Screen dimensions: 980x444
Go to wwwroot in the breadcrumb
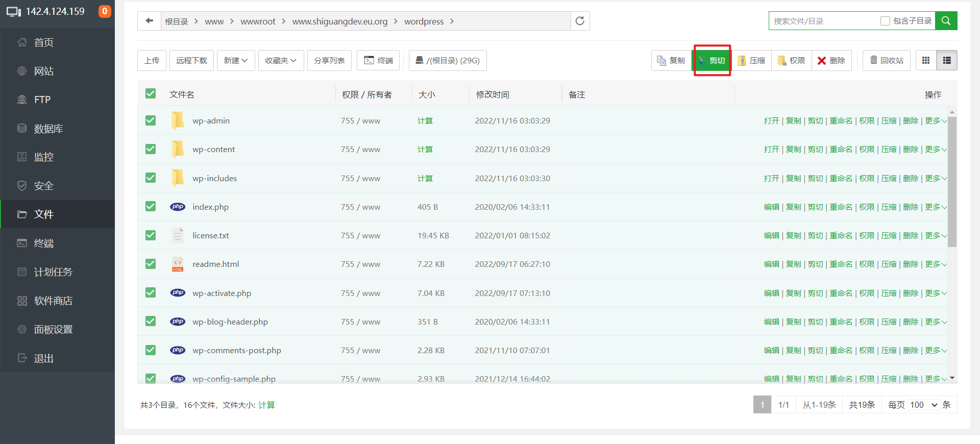(258, 21)
